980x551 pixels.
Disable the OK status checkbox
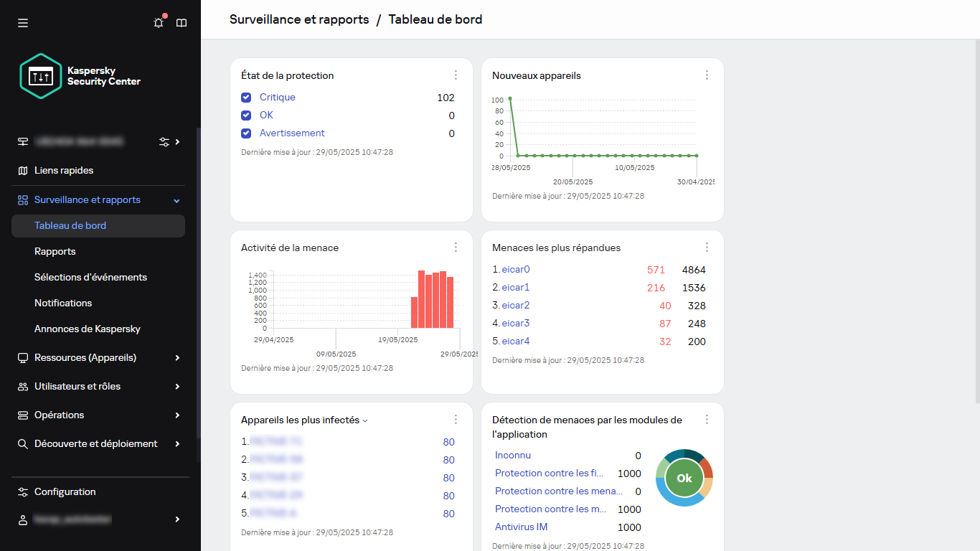(x=246, y=115)
